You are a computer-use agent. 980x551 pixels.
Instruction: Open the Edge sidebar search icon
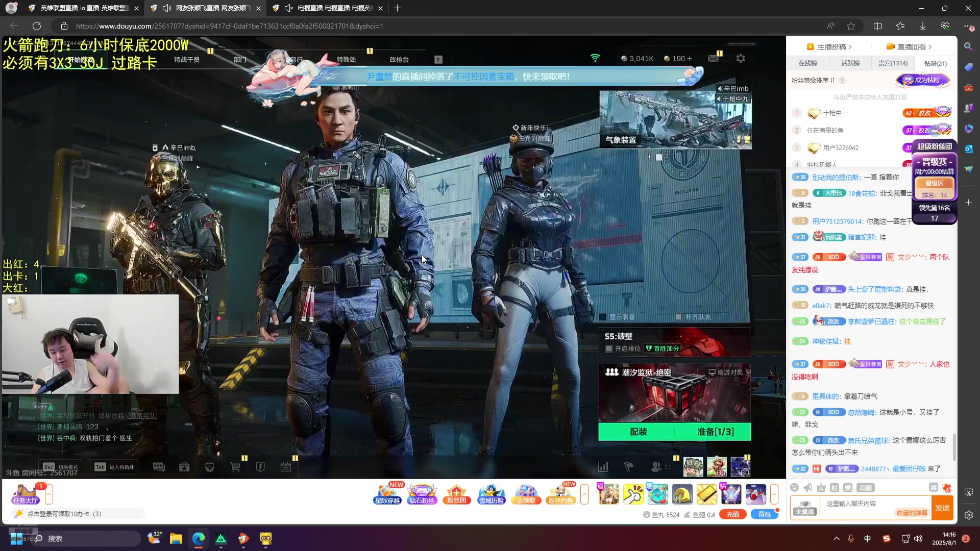[x=968, y=46]
